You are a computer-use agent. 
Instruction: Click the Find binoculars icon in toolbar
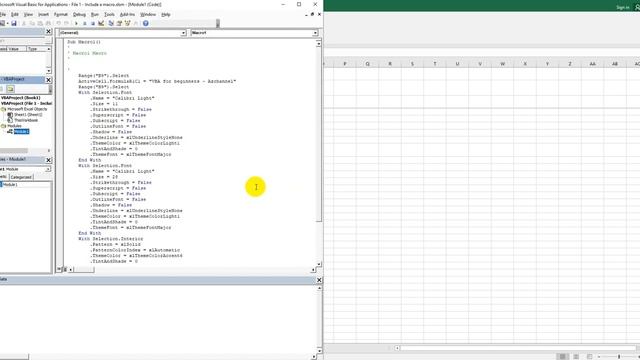coord(48,23)
